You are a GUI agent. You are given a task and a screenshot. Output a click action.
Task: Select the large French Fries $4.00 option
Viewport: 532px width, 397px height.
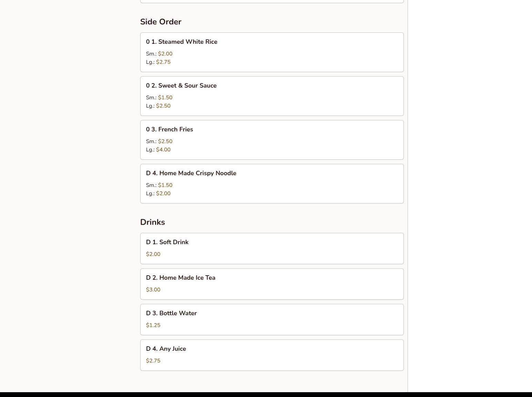click(x=163, y=150)
